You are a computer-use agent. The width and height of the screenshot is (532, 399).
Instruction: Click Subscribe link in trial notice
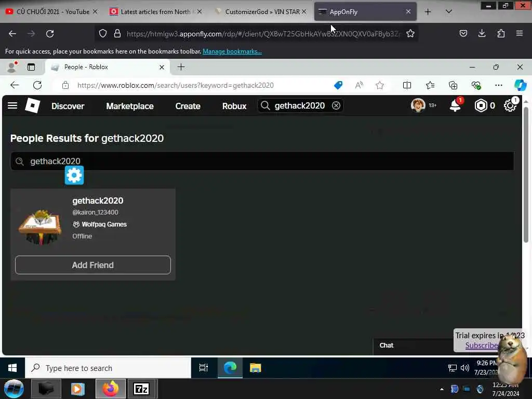pyautogui.click(x=482, y=345)
